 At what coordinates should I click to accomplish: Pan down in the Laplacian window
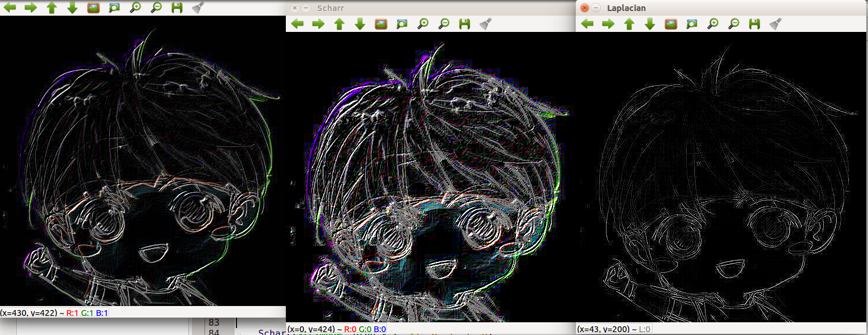coord(650,24)
